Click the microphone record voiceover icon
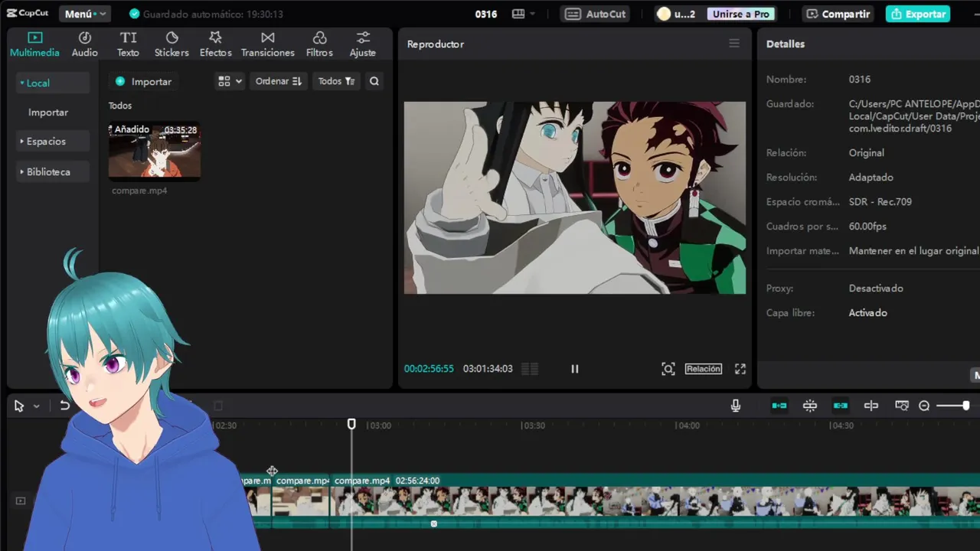This screenshot has width=980, height=551. tap(736, 406)
